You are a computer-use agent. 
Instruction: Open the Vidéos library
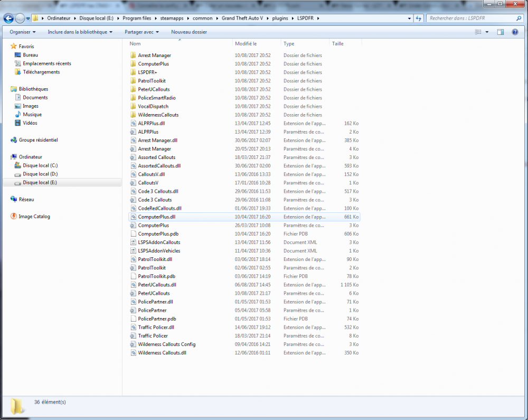30,123
